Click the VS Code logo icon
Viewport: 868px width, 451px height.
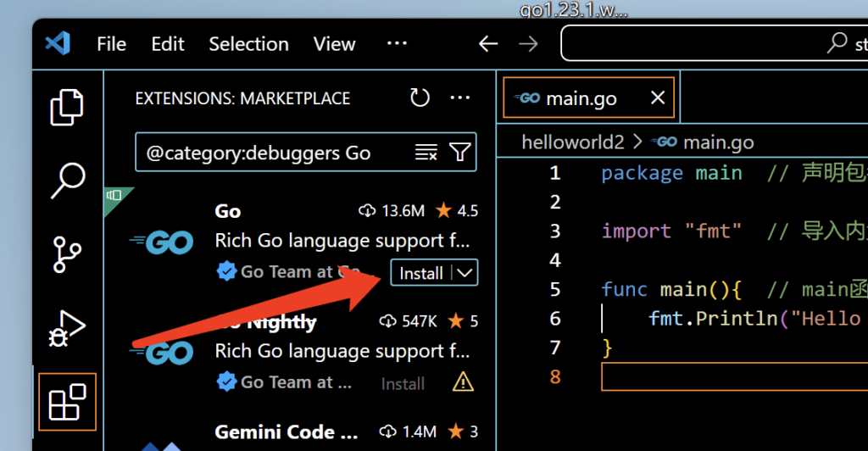click(58, 43)
